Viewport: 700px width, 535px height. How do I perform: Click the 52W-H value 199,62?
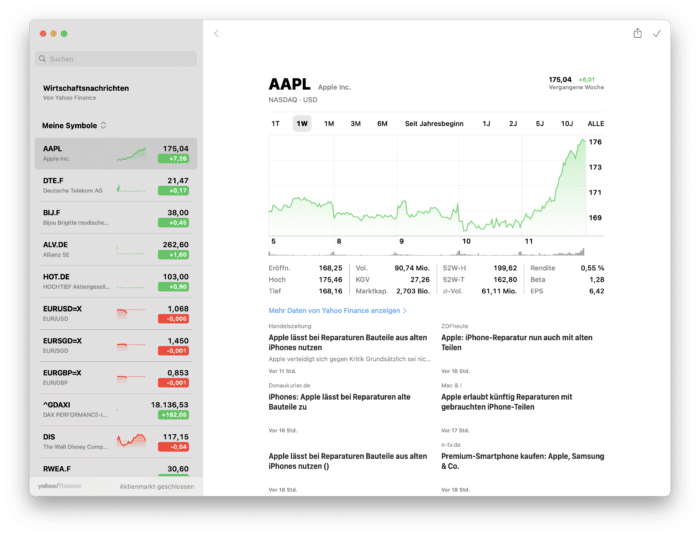(x=505, y=268)
